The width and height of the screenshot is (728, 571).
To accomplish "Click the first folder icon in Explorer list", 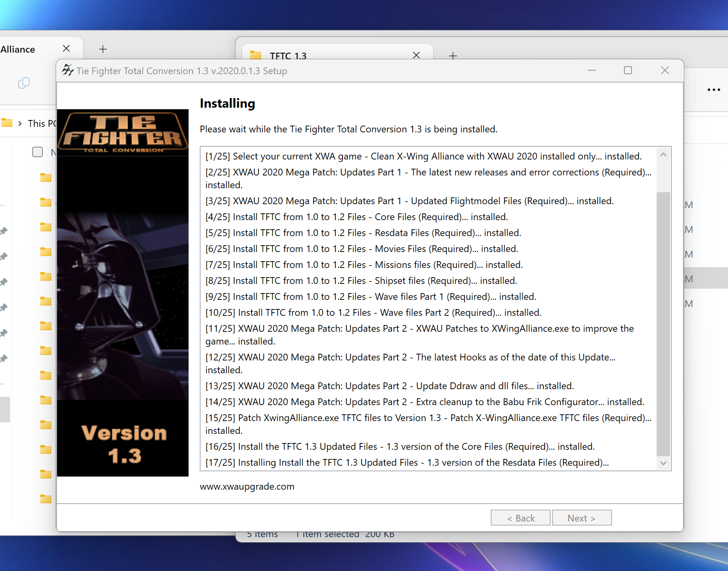I will pyautogui.click(x=46, y=177).
